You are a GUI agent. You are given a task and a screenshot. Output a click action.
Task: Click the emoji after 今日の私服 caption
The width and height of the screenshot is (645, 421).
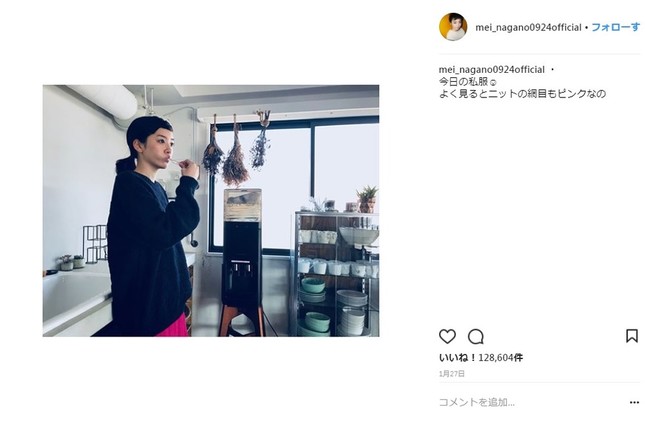click(x=493, y=82)
